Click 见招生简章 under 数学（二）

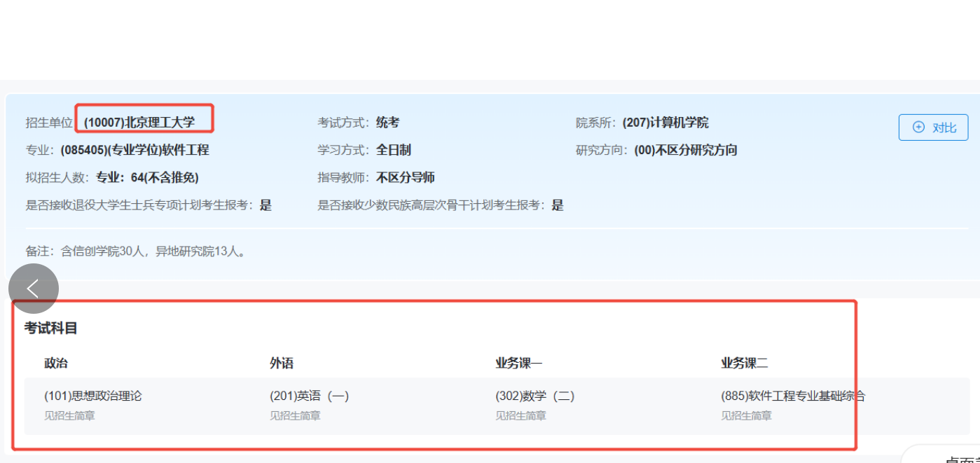(x=520, y=415)
